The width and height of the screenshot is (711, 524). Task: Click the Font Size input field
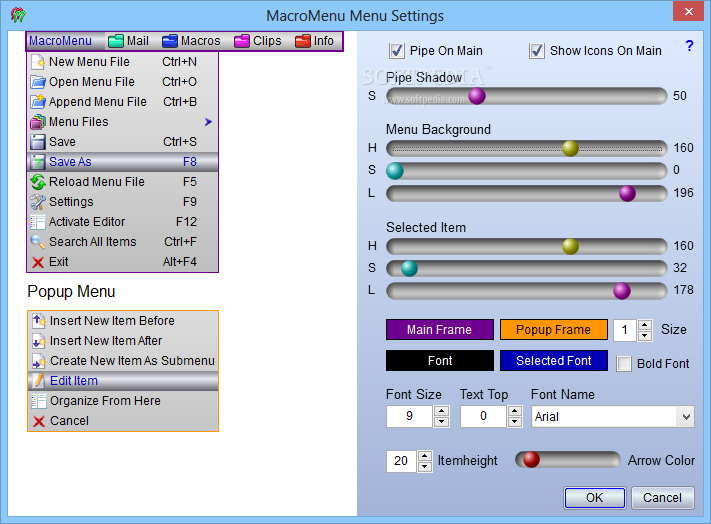409,417
